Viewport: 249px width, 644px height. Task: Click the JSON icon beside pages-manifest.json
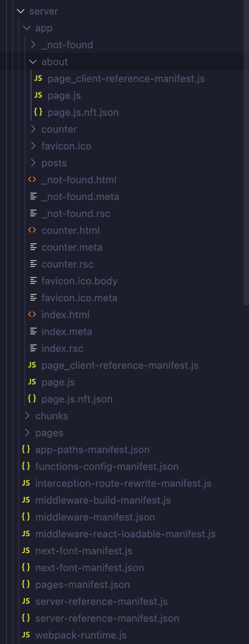[x=26, y=584]
